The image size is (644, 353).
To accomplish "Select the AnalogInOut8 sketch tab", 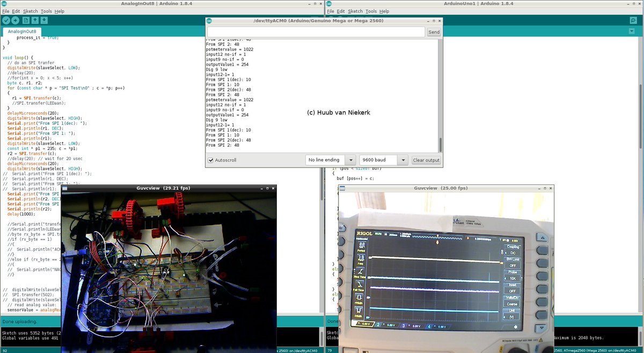I will 22,32.
